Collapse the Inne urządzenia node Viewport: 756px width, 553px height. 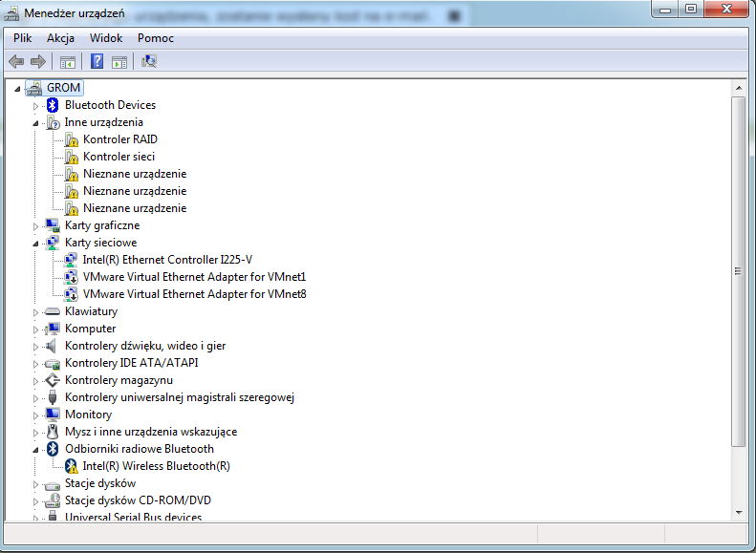click(x=35, y=123)
